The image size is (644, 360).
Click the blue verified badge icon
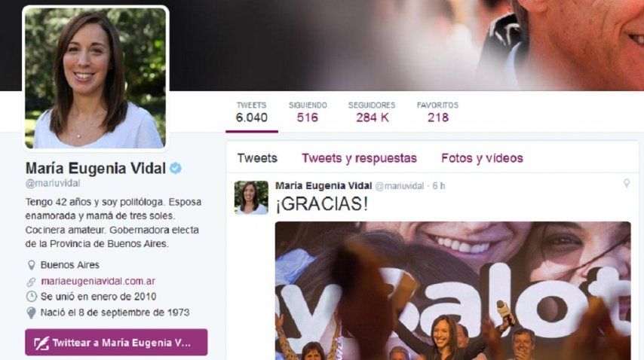176,168
